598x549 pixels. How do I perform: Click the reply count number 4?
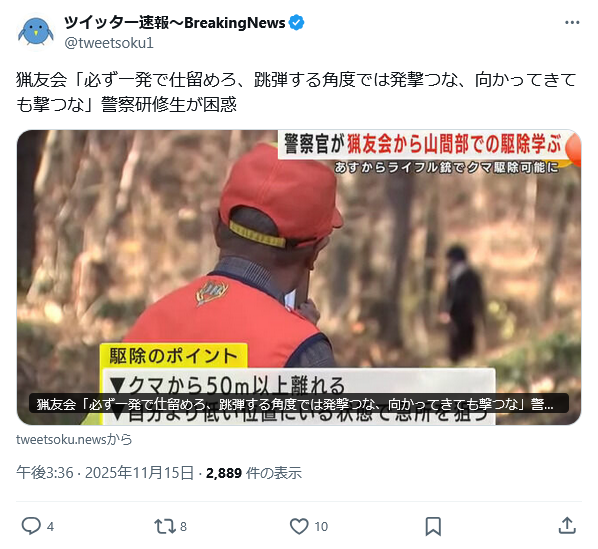pyautogui.click(x=50, y=527)
